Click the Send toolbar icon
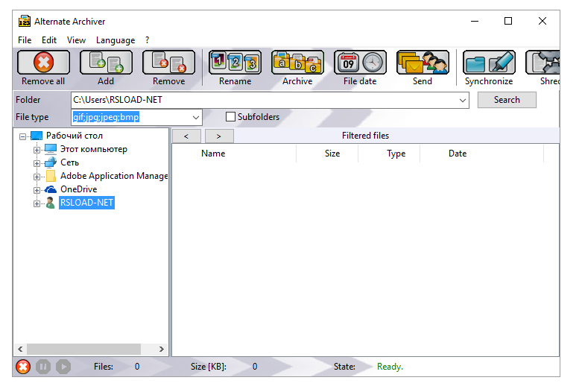This screenshot has height=392, width=582. pos(423,63)
